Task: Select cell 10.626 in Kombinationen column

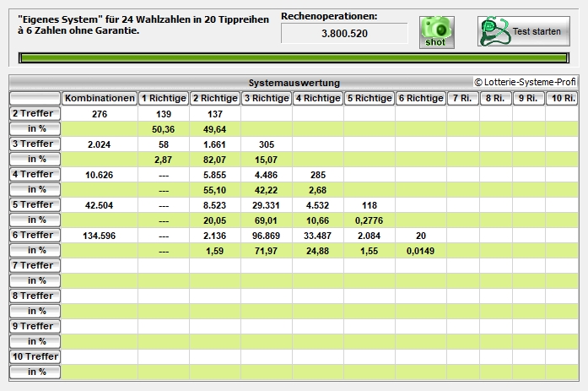Action: click(100, 175)
